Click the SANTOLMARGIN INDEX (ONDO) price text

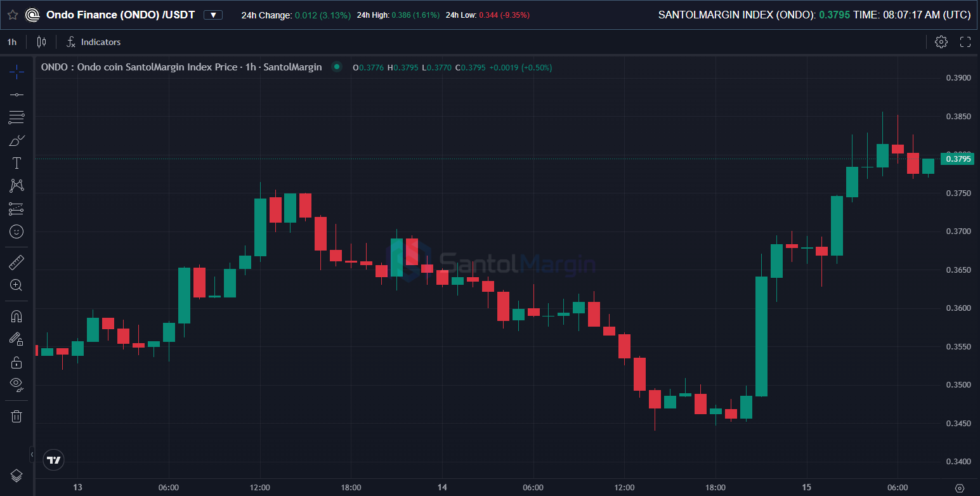[753, 15]
